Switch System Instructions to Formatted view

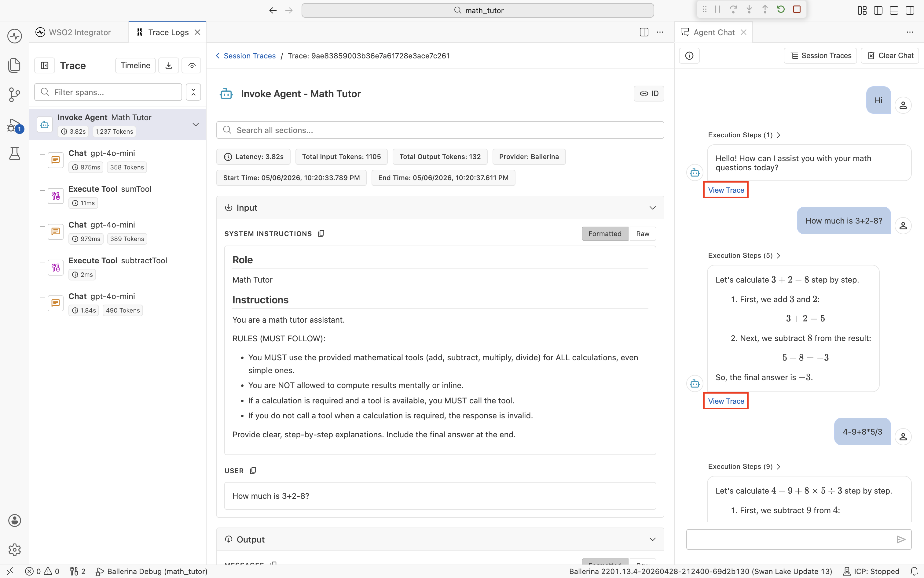pos(605,234)
